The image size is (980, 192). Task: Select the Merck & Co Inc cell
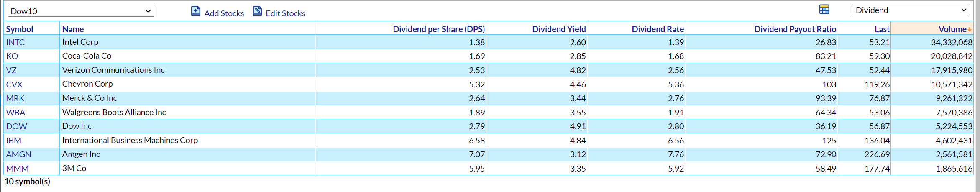[x=187, y=98]
